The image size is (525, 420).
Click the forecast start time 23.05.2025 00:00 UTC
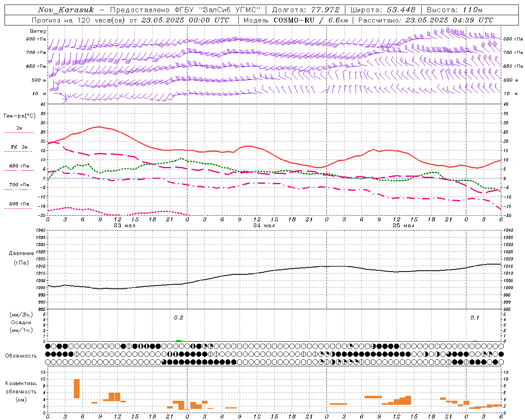[185, 20]
